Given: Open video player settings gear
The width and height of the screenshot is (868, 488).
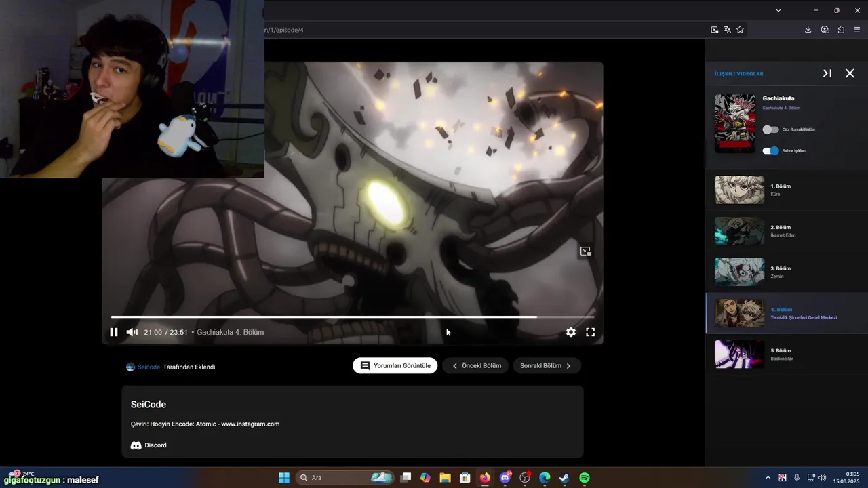Looking at the screenshot, I should point(571,332).
